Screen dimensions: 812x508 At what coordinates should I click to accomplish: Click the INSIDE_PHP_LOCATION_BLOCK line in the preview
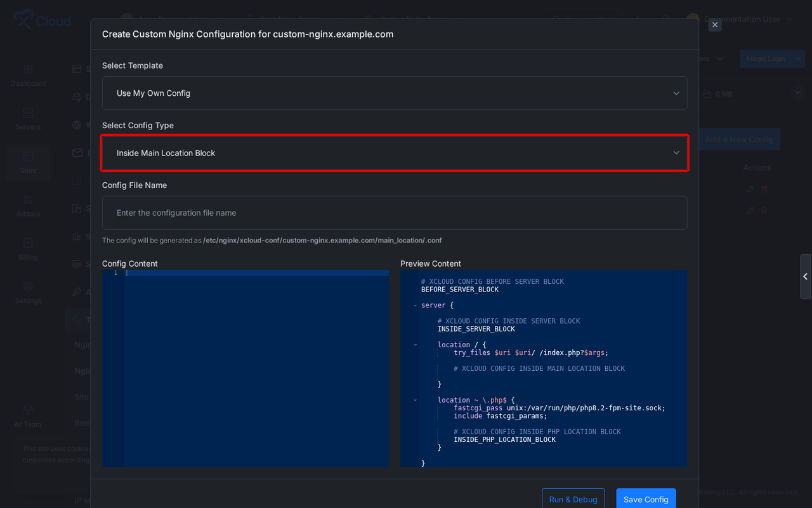505,439
